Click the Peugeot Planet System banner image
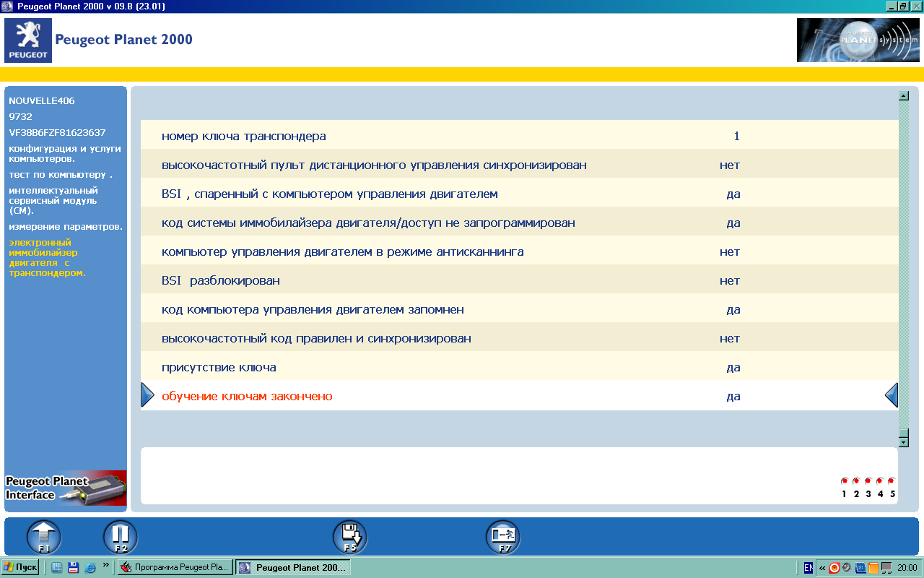Viewport: 924px width, 578px height. (x=858, y=40)
